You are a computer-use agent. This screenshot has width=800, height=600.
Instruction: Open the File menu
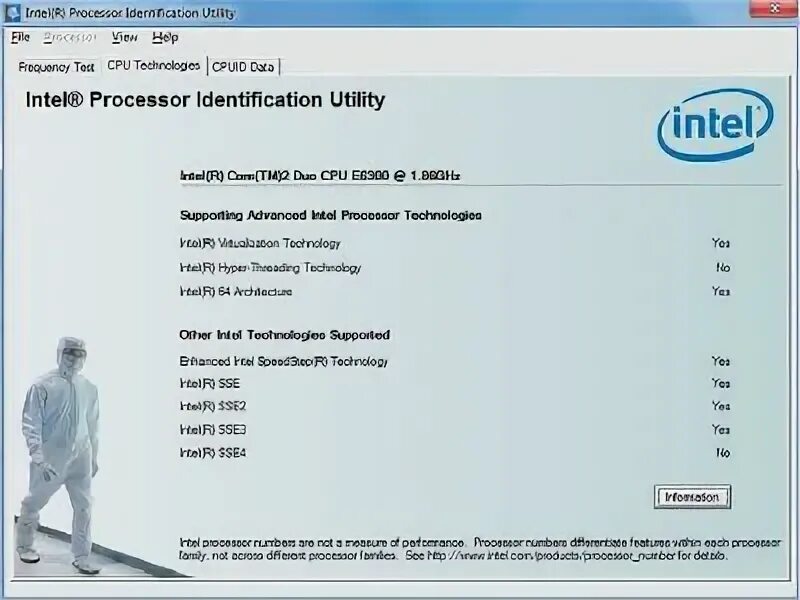[x=21, y=37]
